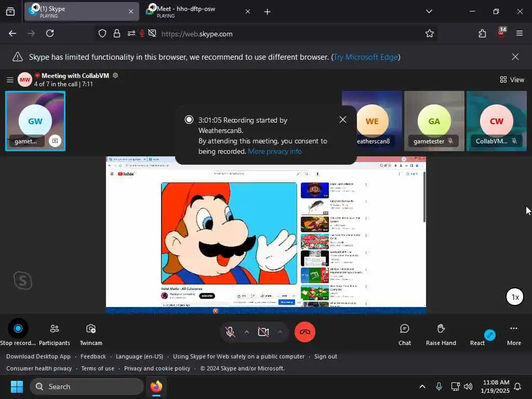This screenshot has height=399, width=532.
Task: Open the clock showing 11:08 AM
Action: click(495, 387)
